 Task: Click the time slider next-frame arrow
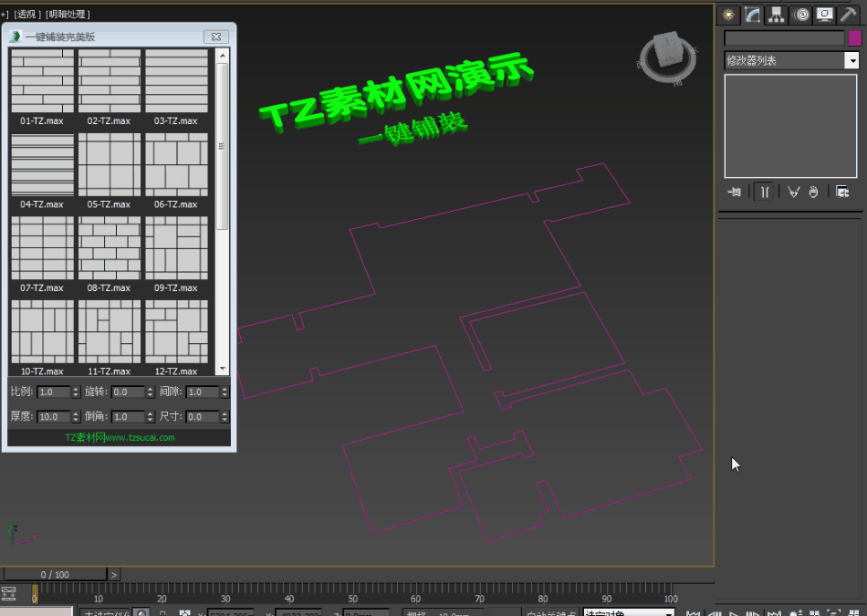click(113, 575)
